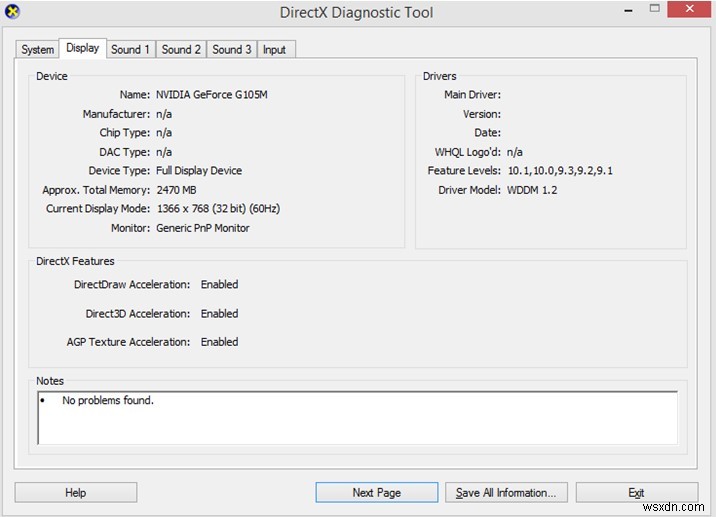The width and height of the screenshot is (716, 517).
Task: Click the 'No problems found.' note
Action: coord(108,401)
